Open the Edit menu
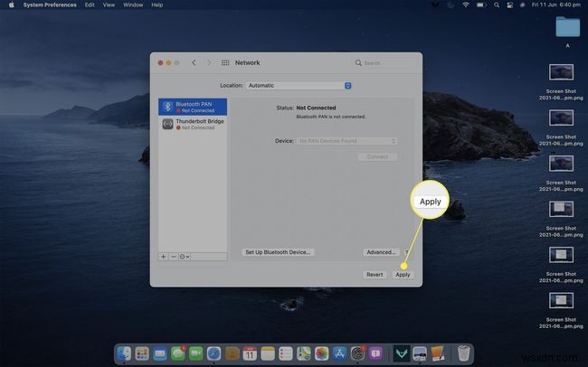 coord(90,5)
